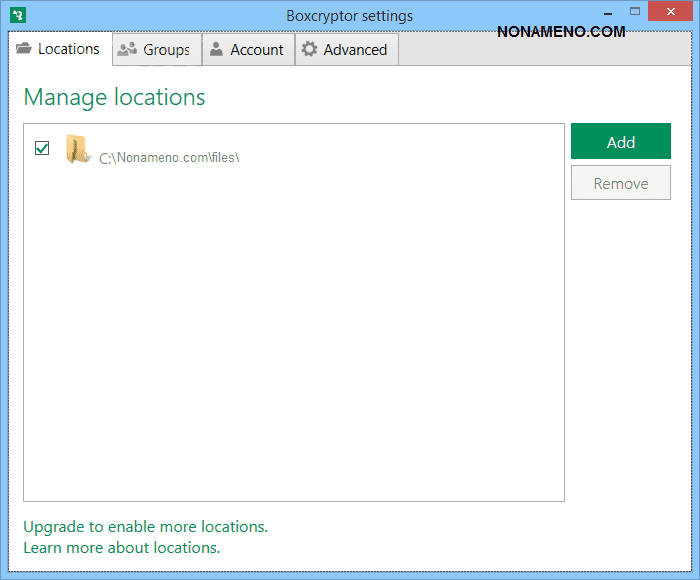Click the gear icon on Advanced tab
Viewport: 700px width, 580px height.
click(x=310, y=50)
